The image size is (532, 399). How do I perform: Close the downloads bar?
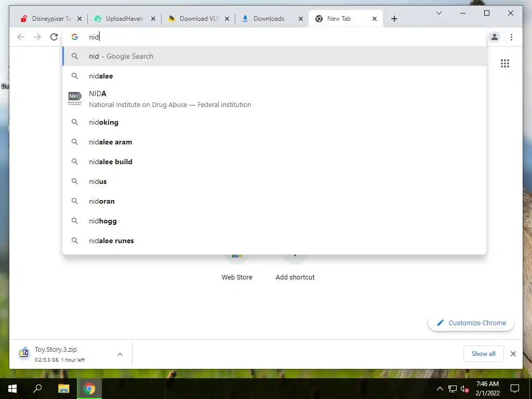513,354
